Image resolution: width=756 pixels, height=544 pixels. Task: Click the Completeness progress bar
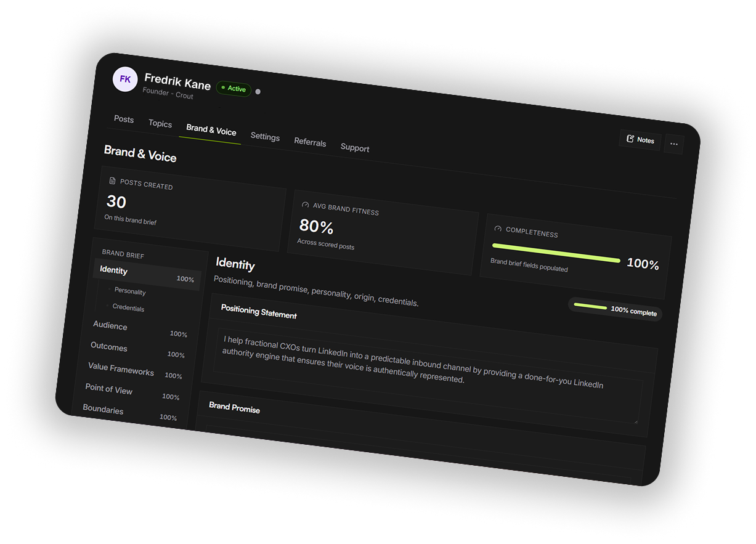click(x=556, y=253)
